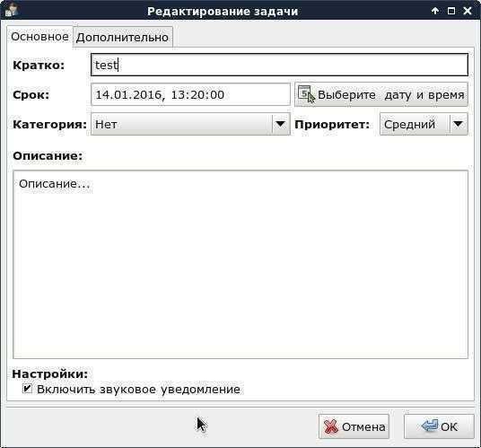Switch to the Дополнительно tab
The image size is (481, 448).
pos(123,38)
